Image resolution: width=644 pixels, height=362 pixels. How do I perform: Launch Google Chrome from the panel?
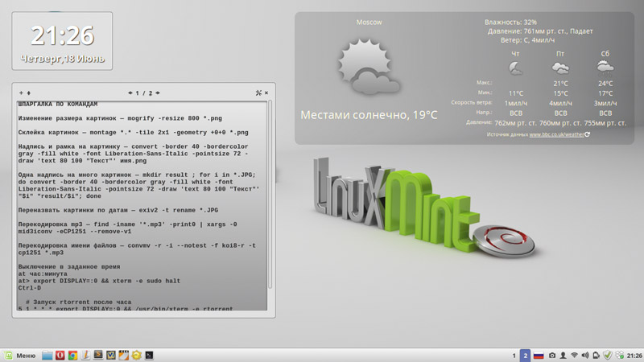(72, 356)
